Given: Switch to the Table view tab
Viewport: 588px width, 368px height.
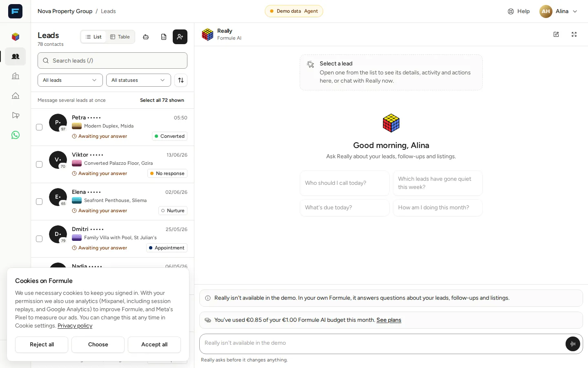Looking at the screenshot, I should [120, 37].
